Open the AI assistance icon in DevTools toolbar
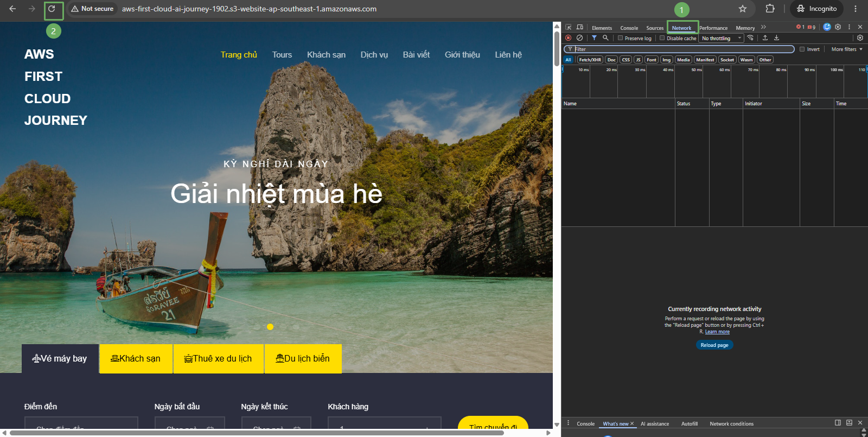The width and height of the screenshot is (868, 437). (827, 27)
